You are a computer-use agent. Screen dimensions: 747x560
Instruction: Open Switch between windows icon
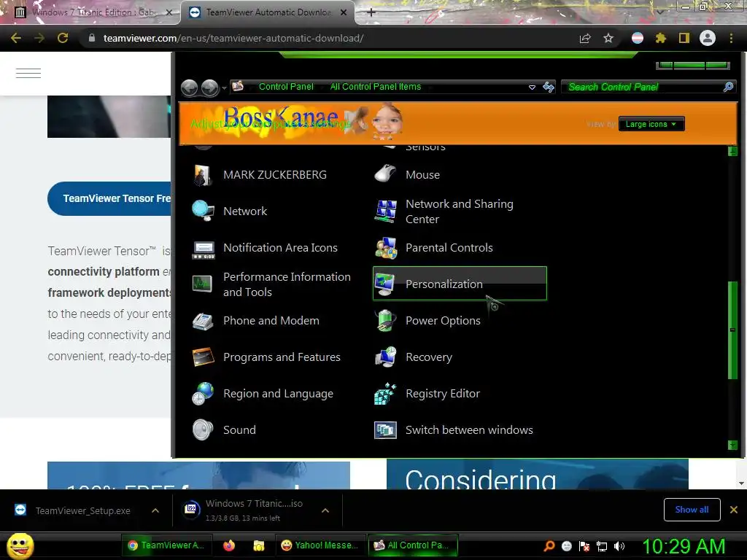coord(385,430)
